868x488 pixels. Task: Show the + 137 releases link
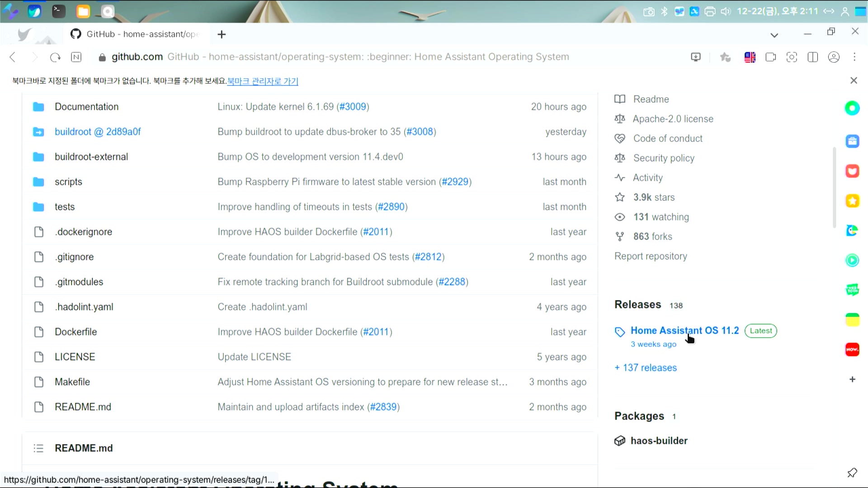[646, 368]
